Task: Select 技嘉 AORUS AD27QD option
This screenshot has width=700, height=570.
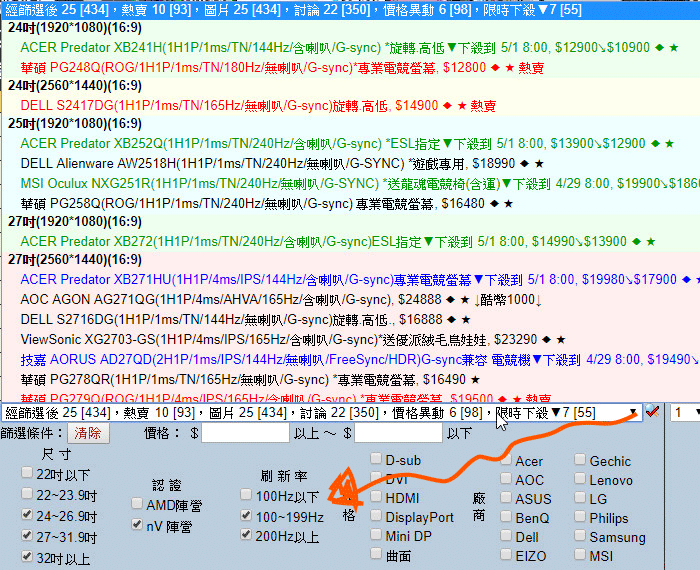Action: pyautogui.click(x=350, y=360)
